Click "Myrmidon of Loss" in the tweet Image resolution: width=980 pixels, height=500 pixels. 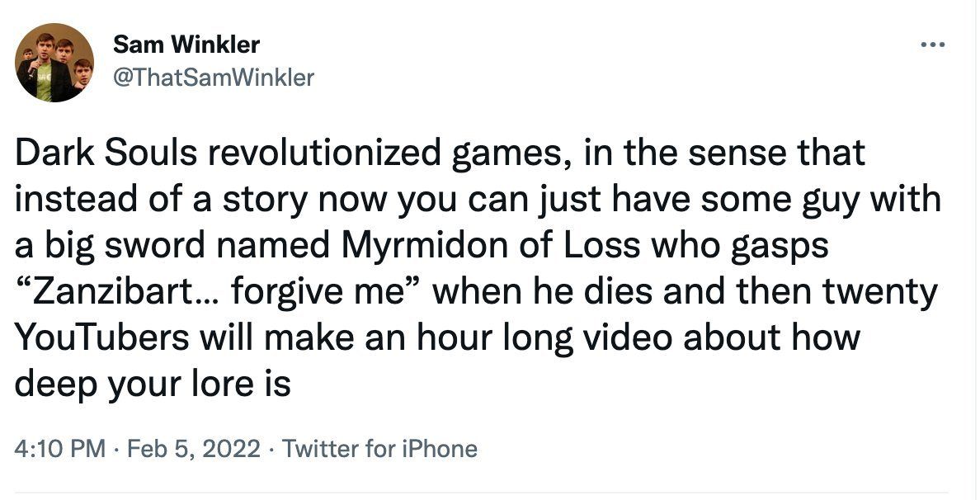pos(490,245)
